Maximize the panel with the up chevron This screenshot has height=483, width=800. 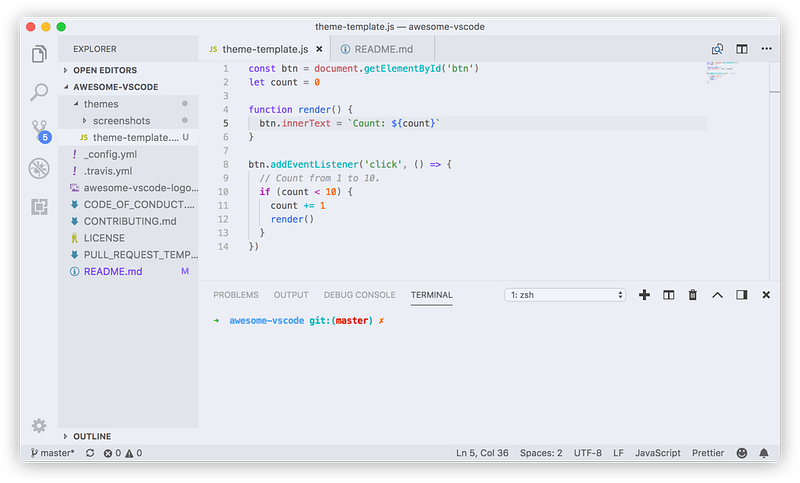pos(717,295)
